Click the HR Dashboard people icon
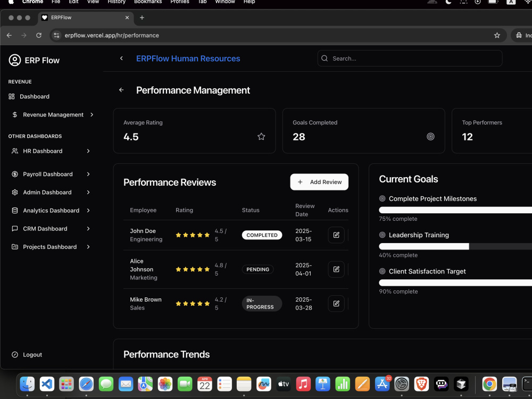532x399 pixels. pyautogui.click(x=14, y=151)
